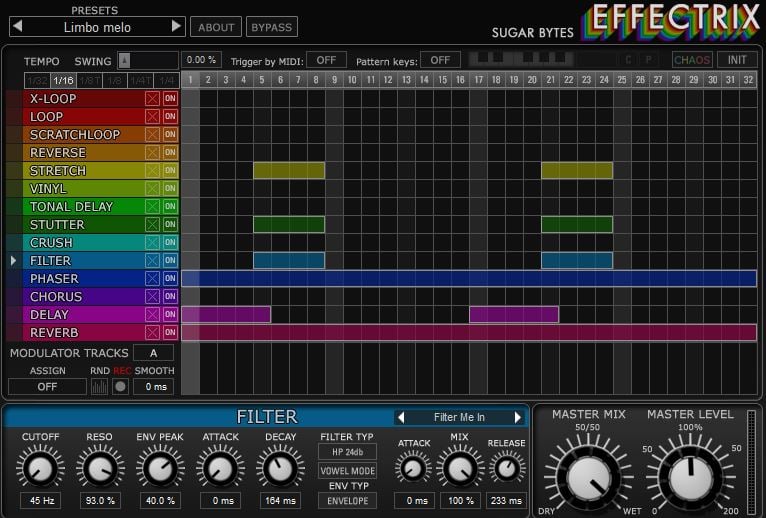This screenshot has width=766, height=518.
Task: Toggle FILTER effect ON switch
Action: pyautogui.click(x=170, y=260)
